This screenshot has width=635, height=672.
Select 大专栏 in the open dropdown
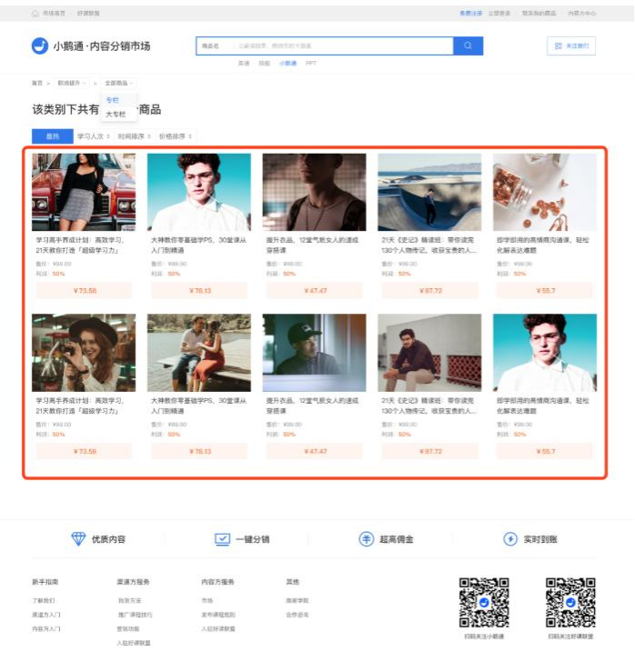pos(116,115)
